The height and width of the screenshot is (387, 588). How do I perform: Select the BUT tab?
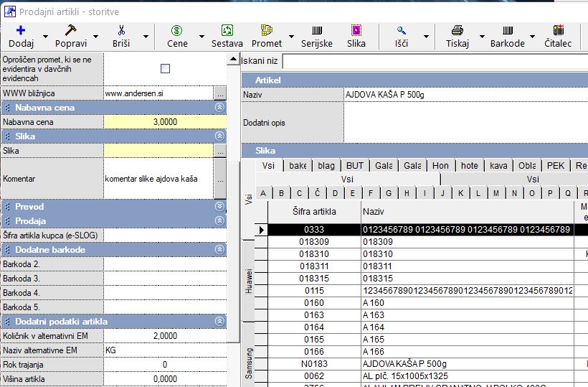[354, 166]
